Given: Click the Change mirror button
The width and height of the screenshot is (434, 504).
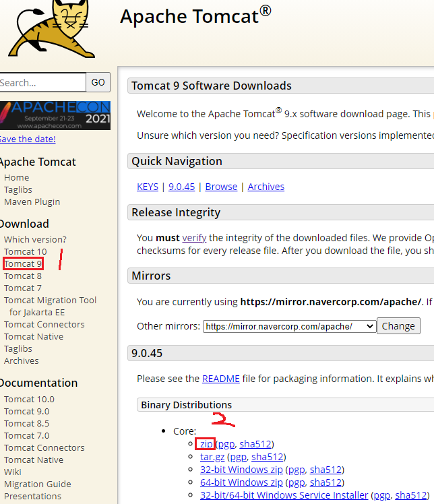Looking at the screenshot, I should tap(398, 326).
